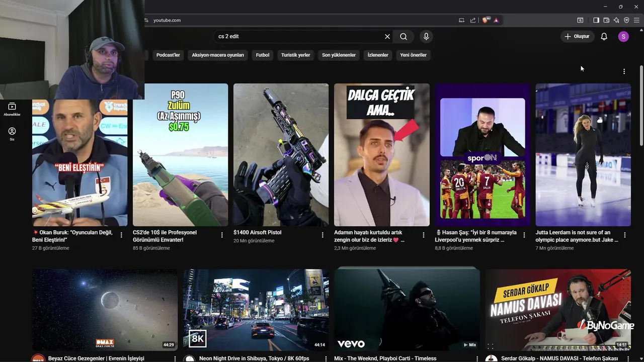This screenshot has height=362, width=644.
Task: Open title 'Mix - The Weeknd, Playboi Carti - Timeless'
Action: tap(385, 358)
